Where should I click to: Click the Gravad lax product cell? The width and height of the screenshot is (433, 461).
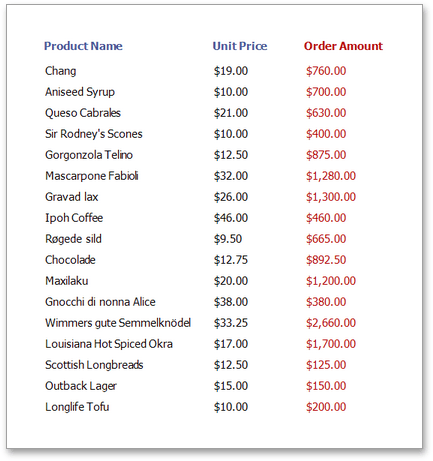coord(72,197)
